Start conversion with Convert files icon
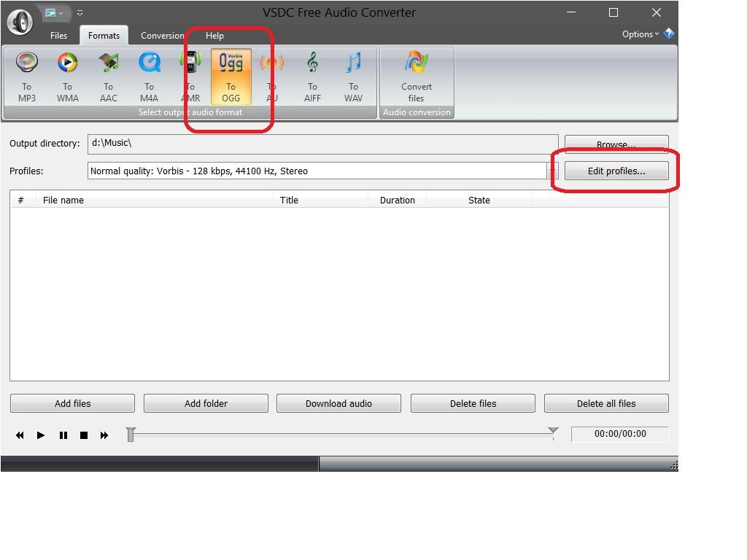The height and width of the screenshot is (560, 747). pos(417,77)
